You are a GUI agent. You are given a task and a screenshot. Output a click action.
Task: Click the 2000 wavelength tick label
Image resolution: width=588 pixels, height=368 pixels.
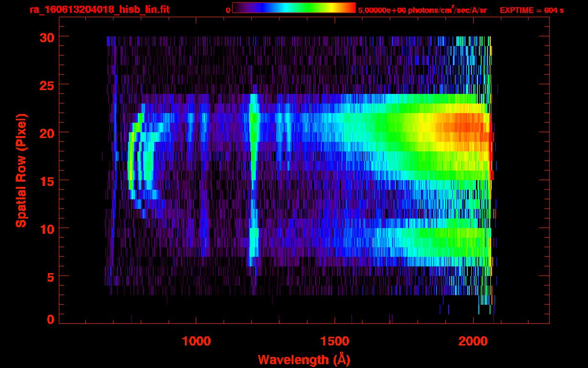point(473,341)
